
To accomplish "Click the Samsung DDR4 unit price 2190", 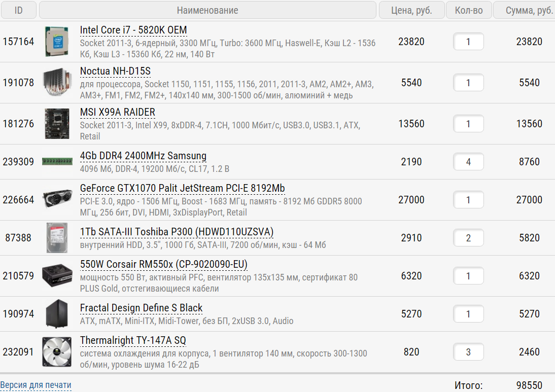I will coord(411,162).
